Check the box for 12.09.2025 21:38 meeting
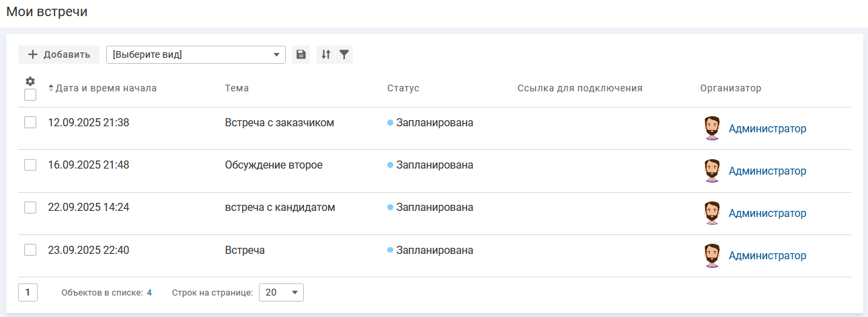Viewport: 868px width, 317px height. click(x=30, y=123)
